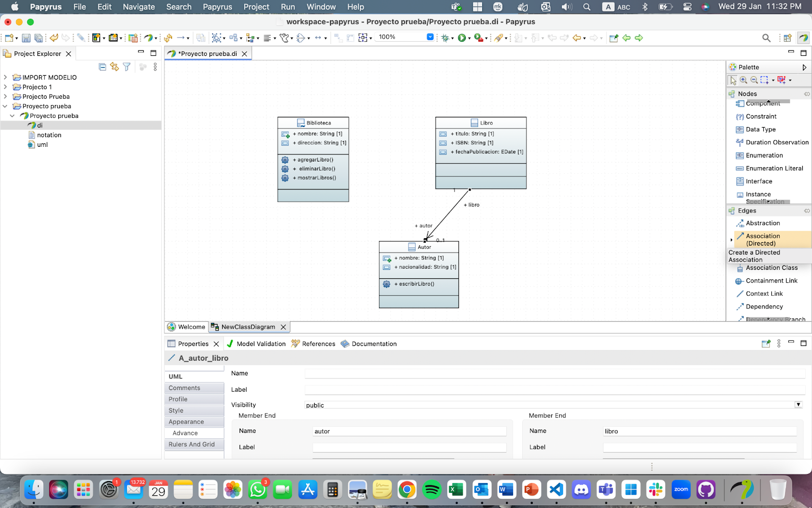The image size is (812, 508).
Task: Click the Save icon in the toolbar
Action: (26, 38)
